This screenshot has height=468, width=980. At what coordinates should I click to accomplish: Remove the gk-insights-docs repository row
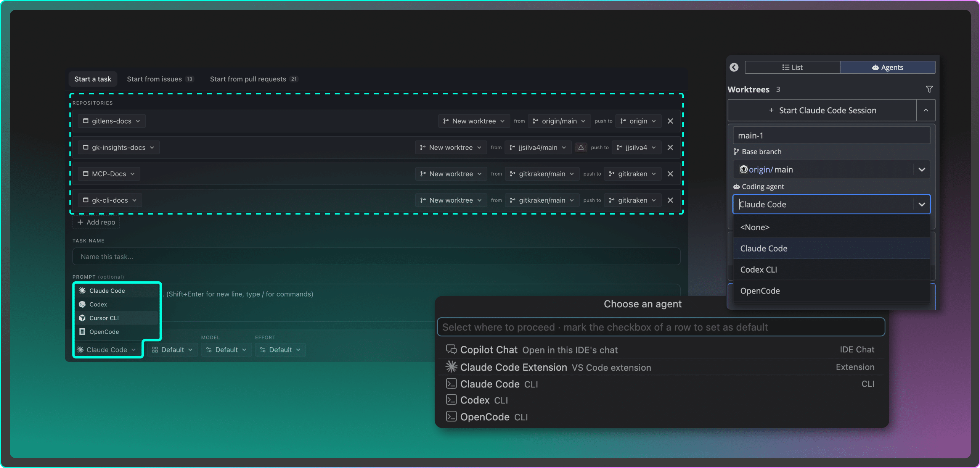pyautogui.click(x=670, y=147)
